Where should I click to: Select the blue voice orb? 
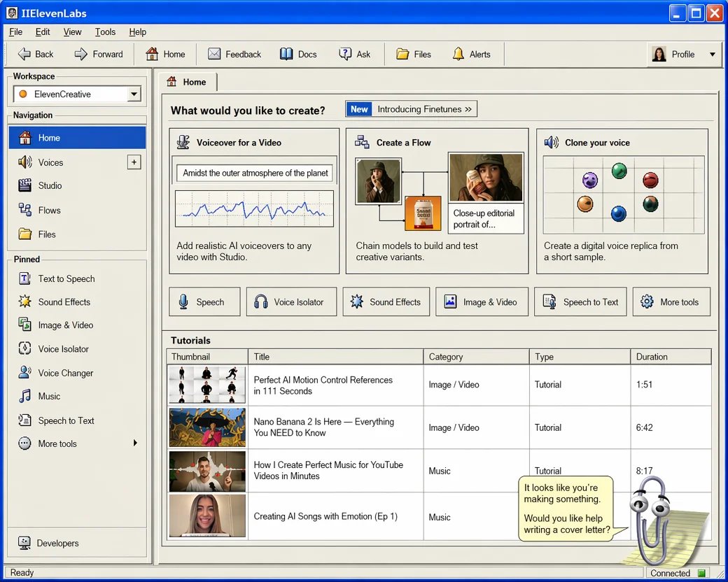(x=618, y=213)
